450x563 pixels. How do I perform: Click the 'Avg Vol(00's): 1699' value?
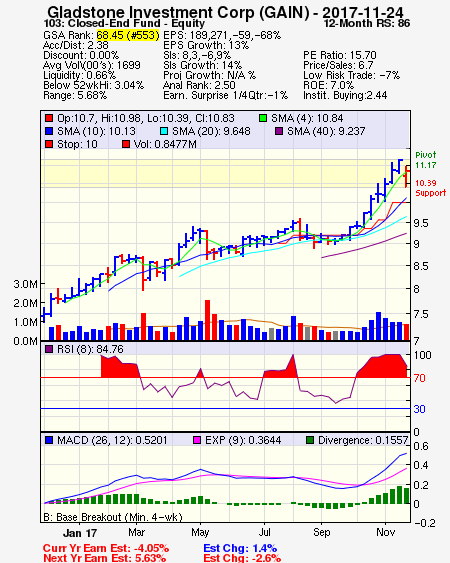92,65
